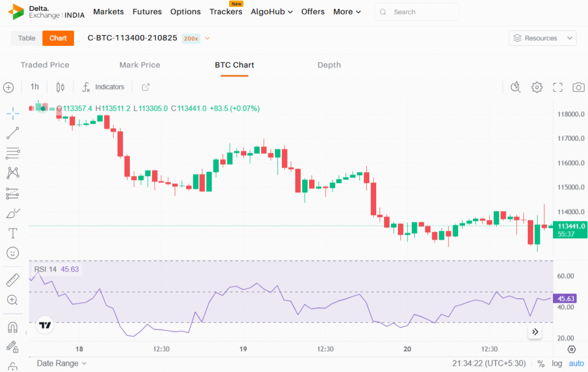Click the 113441.0 current price label
Screen dimensions: 588x372
(x=571, y=227)
